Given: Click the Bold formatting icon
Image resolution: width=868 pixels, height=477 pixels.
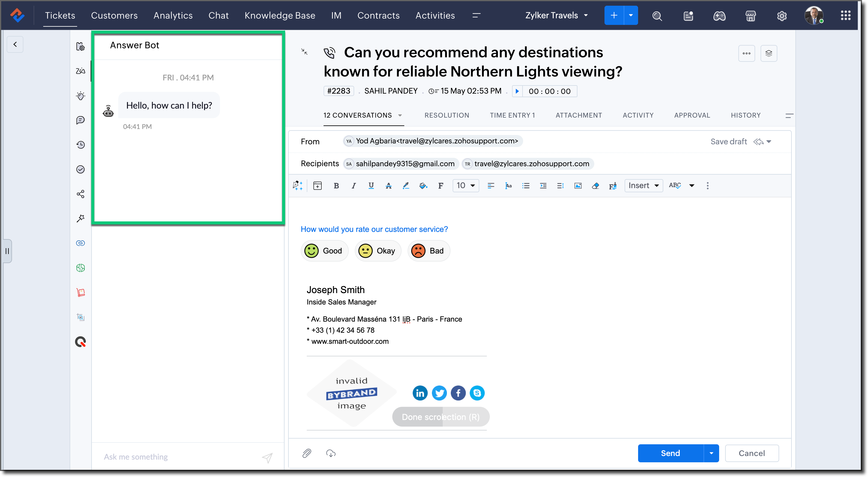Looking at the screenshot, I should point(336,186).
